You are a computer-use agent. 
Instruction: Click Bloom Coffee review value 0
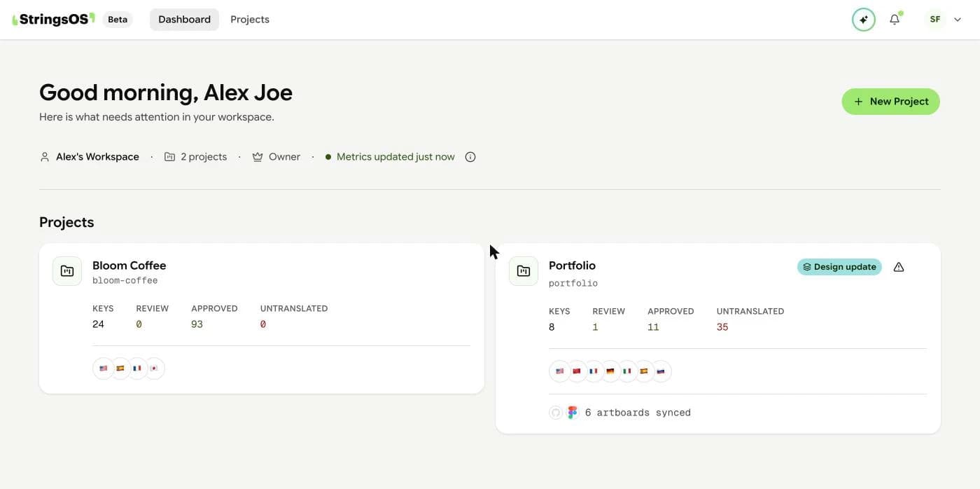pyautogui.click(x=139, y=324)
